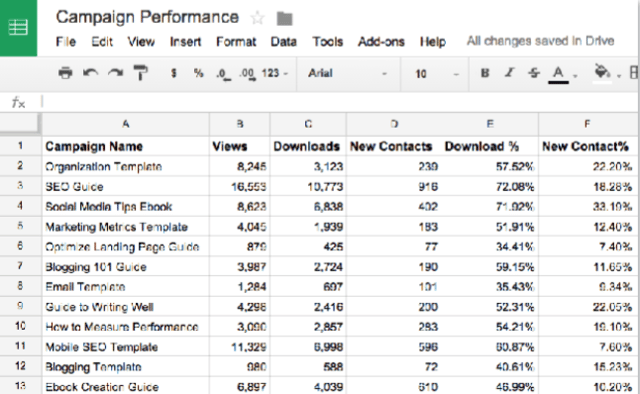Viewport: 640px width, 394px height.
Task: Select the 'Organization Template' cell
Action: click(x=126, y=166)
